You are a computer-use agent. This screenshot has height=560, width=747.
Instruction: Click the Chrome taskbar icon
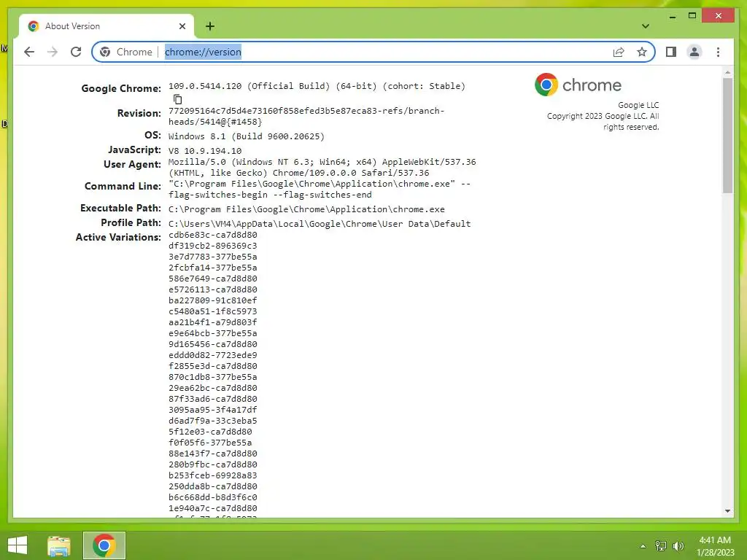pyautogui.click(x=104, y=545)
